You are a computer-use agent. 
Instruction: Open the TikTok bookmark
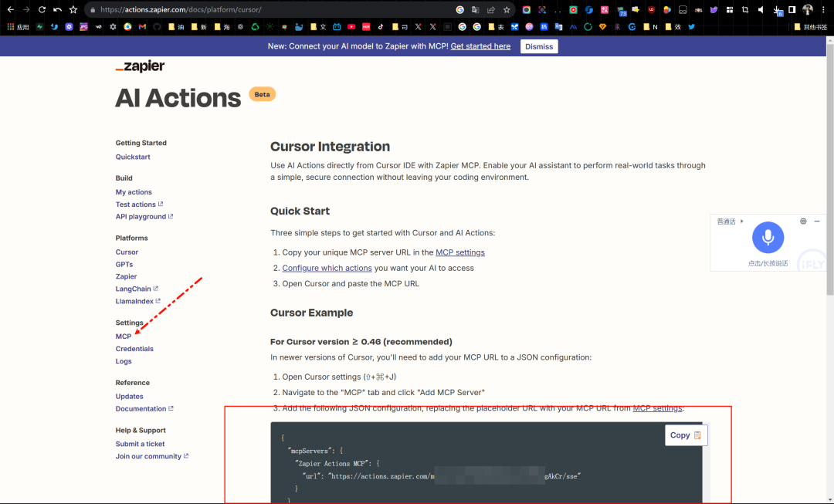381,26
